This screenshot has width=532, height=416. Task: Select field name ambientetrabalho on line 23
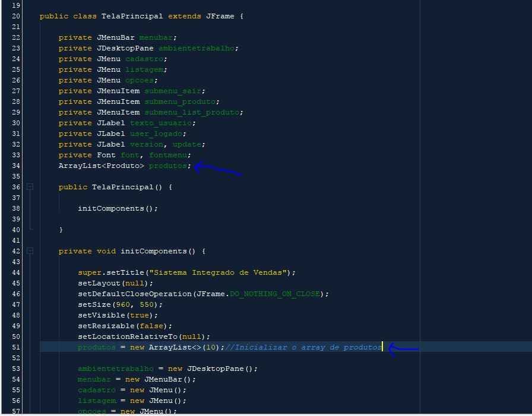(x=197, y=48)
